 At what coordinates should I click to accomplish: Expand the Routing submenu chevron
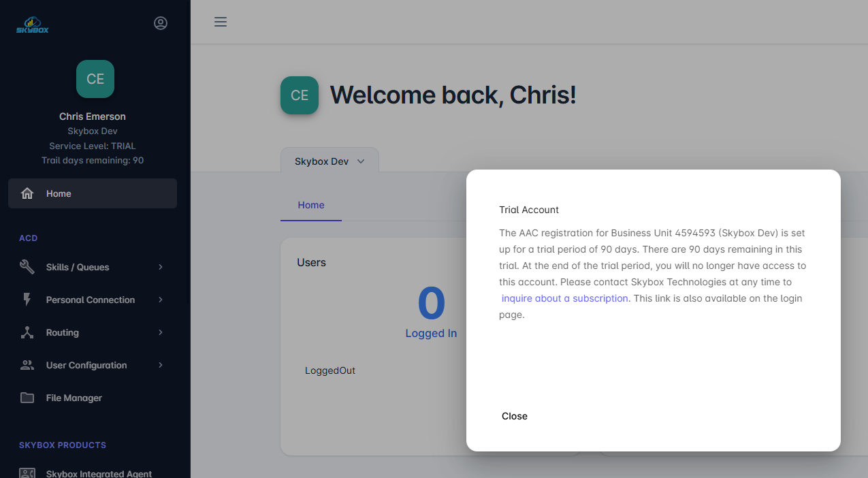161,333
